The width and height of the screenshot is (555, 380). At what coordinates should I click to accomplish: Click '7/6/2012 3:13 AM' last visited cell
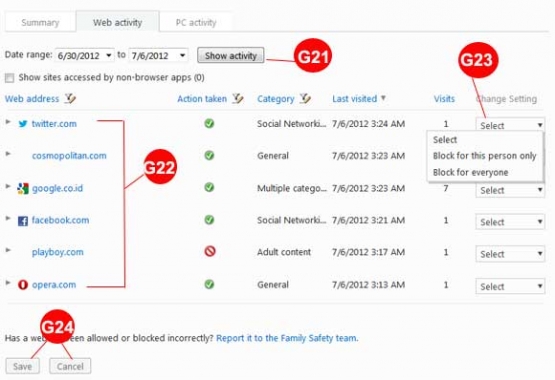[368, 284]
